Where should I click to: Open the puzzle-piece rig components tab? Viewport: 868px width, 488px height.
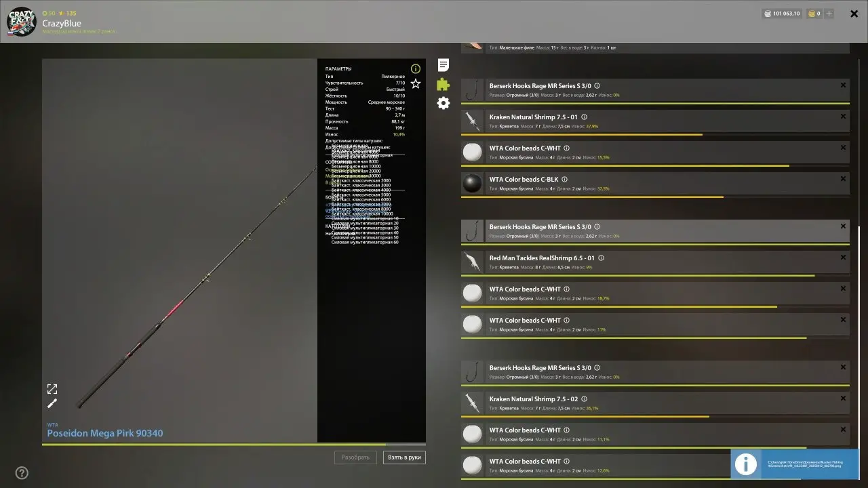point(443,84)
